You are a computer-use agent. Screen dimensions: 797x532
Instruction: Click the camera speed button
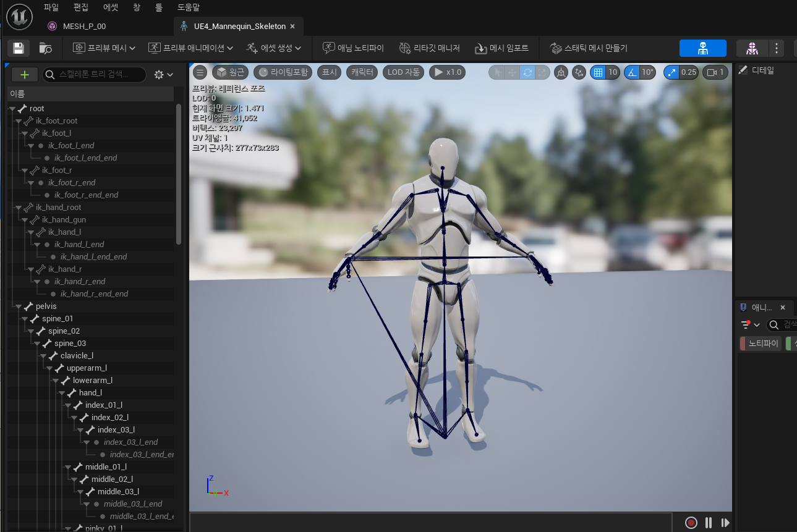click(x=715, y=72)
